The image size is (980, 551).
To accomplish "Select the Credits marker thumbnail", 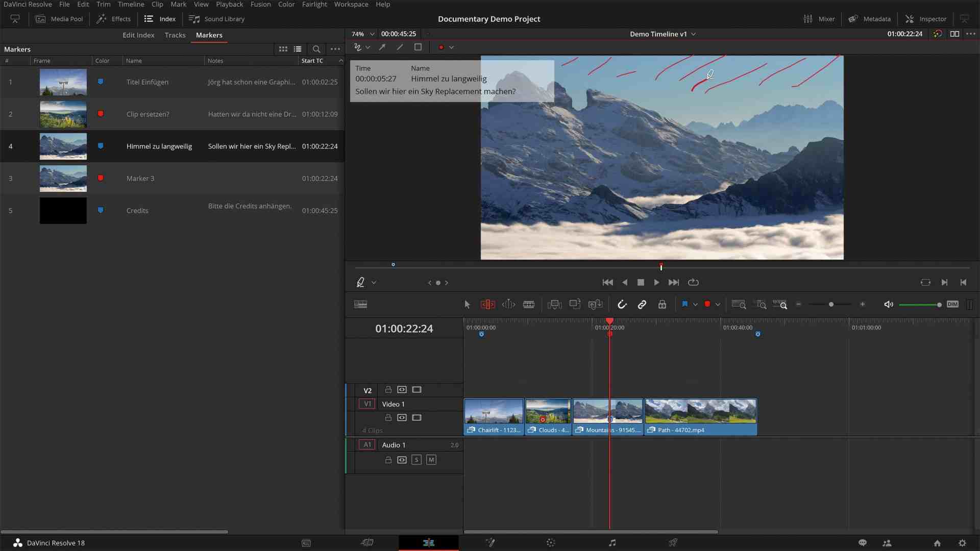I will click(x=62, y=210).
